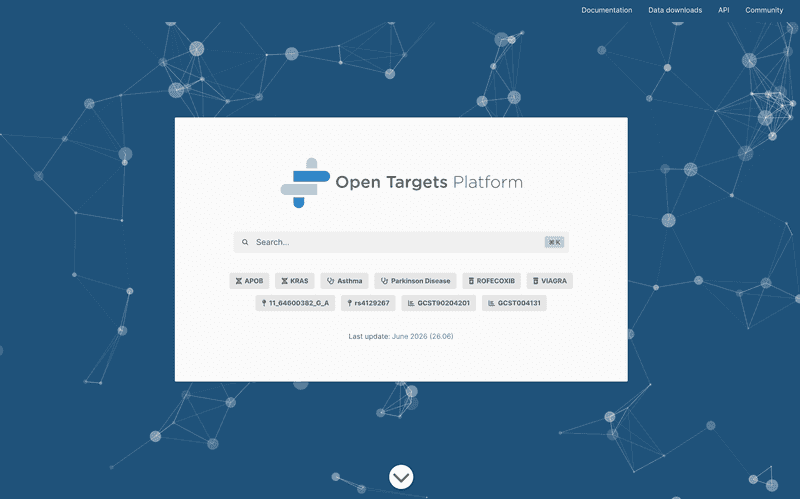Click the Open Targets Platform logo
This screenshot has width=800, height=499.
(402, 183)
